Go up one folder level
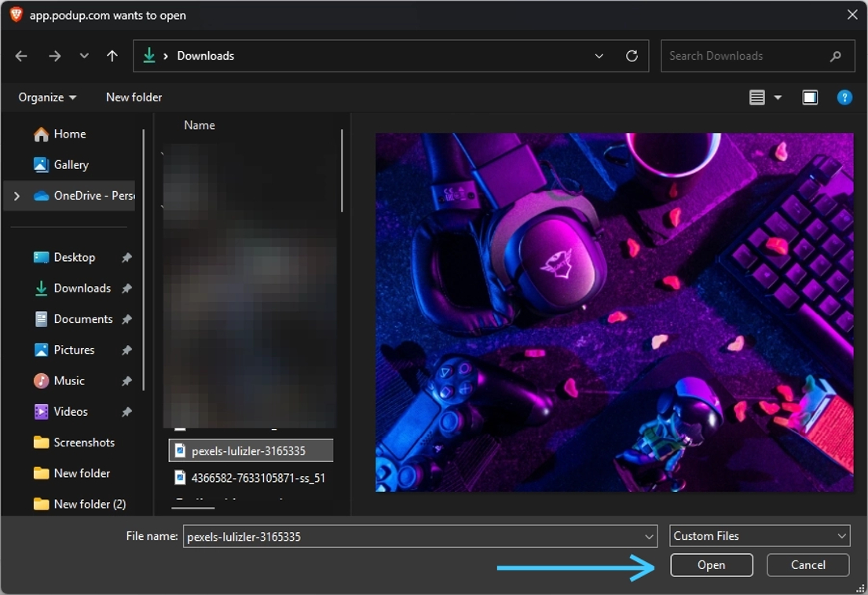 point(112,56)
